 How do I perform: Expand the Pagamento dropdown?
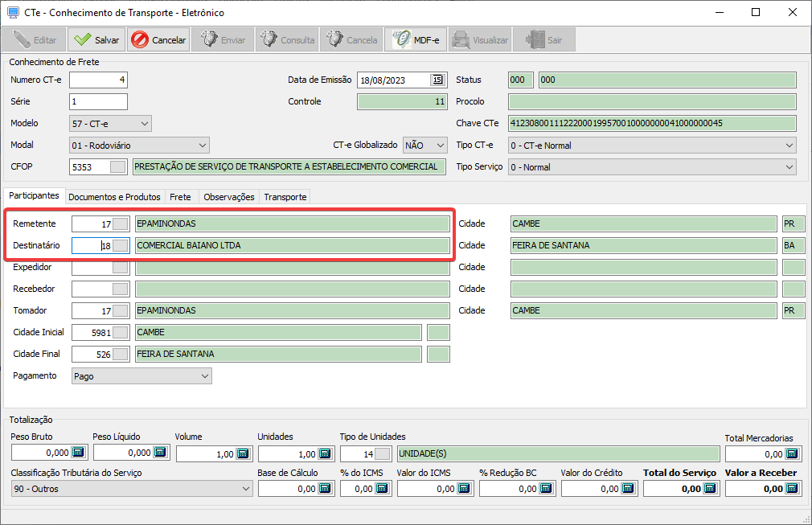[205, 376]
